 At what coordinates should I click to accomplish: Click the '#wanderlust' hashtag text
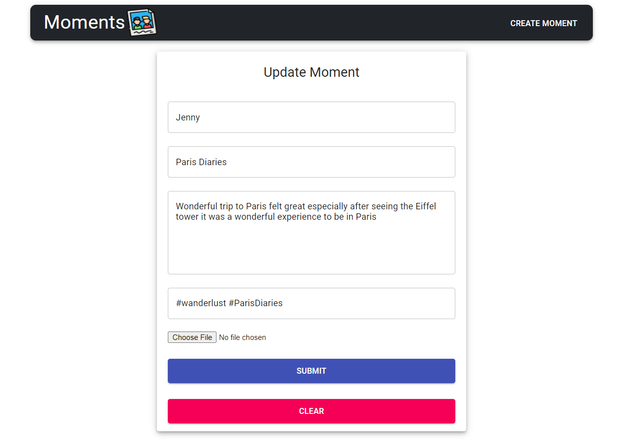(x=200, y=303)
